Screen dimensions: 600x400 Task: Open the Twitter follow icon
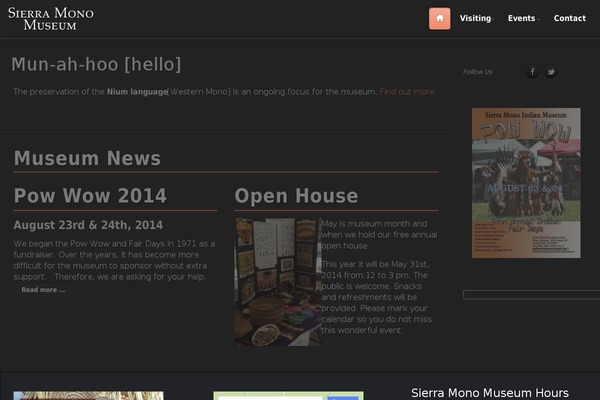point(551,72)
